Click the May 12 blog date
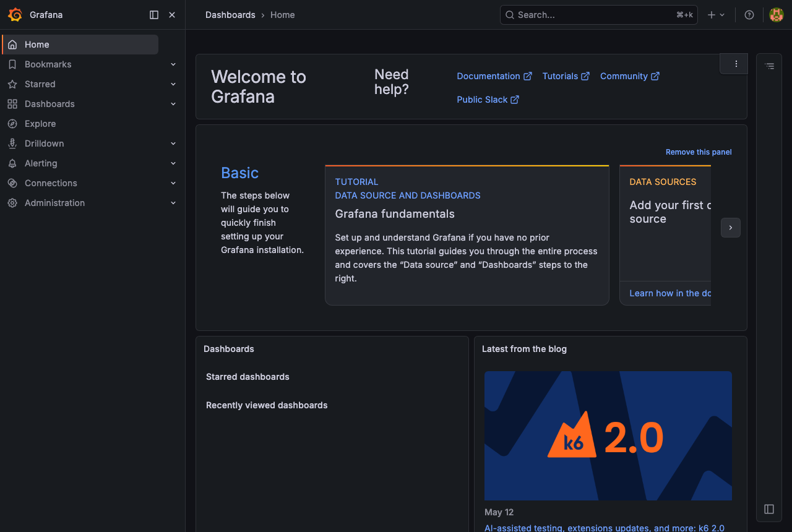The image size is (792, 532). 499,512
